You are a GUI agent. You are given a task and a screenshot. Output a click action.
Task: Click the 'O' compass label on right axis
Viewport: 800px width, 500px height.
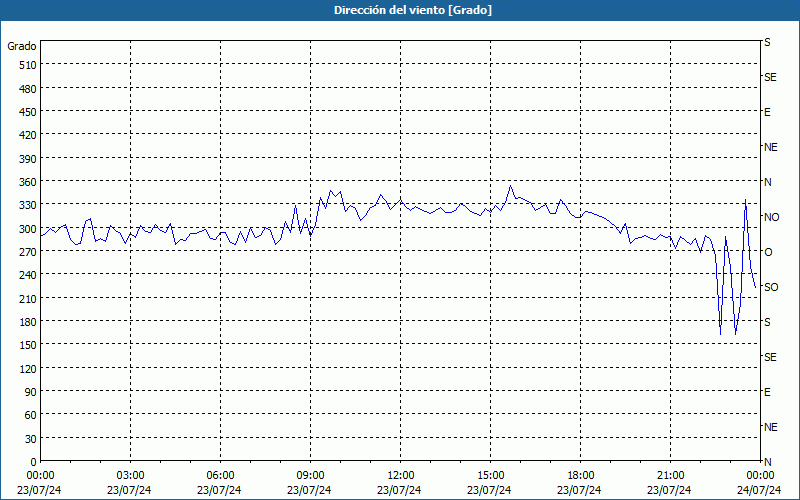click(768, 253)
